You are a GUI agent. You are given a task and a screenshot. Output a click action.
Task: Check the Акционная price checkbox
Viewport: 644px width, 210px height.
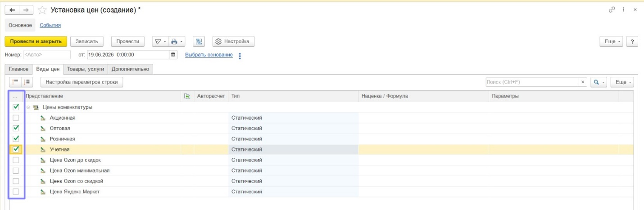[16, 118]
